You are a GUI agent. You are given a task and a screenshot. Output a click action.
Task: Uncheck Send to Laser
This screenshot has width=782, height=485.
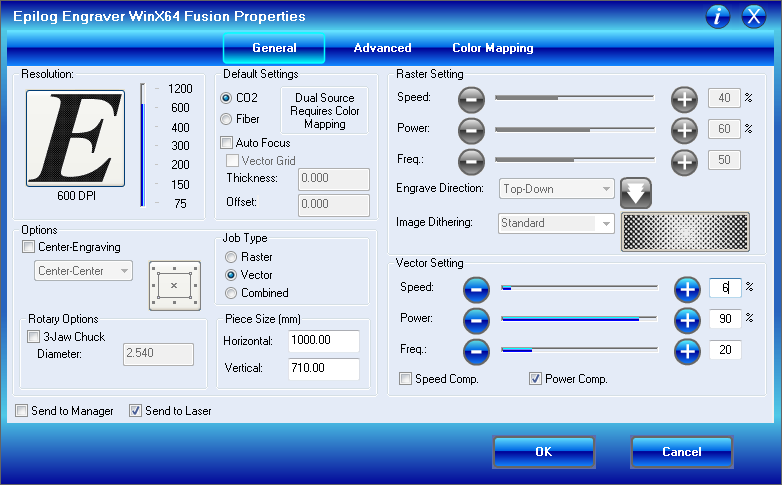pyautogui.click(x=135, y=411)
